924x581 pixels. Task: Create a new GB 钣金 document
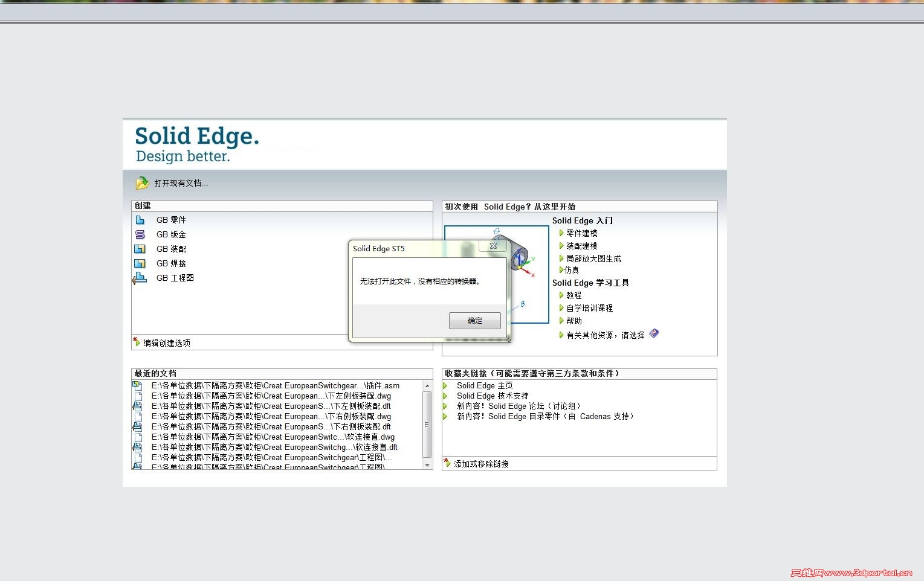(171, 234)
